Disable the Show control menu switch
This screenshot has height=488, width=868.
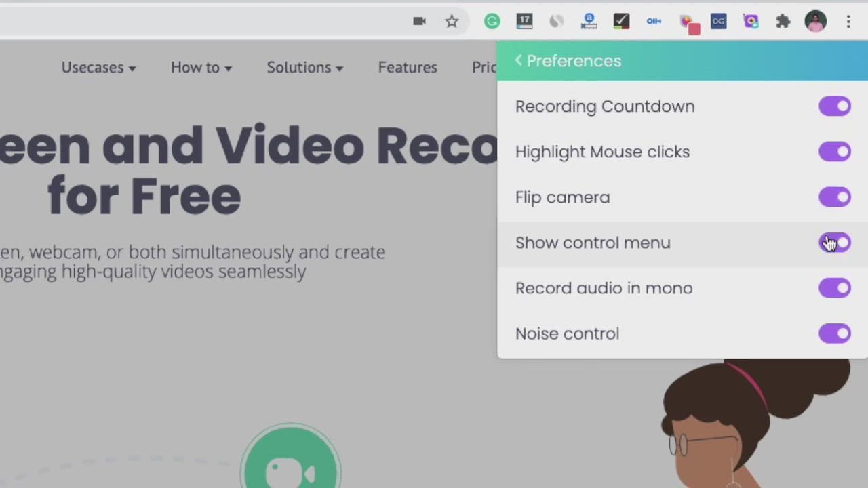(x=835, y=243)
